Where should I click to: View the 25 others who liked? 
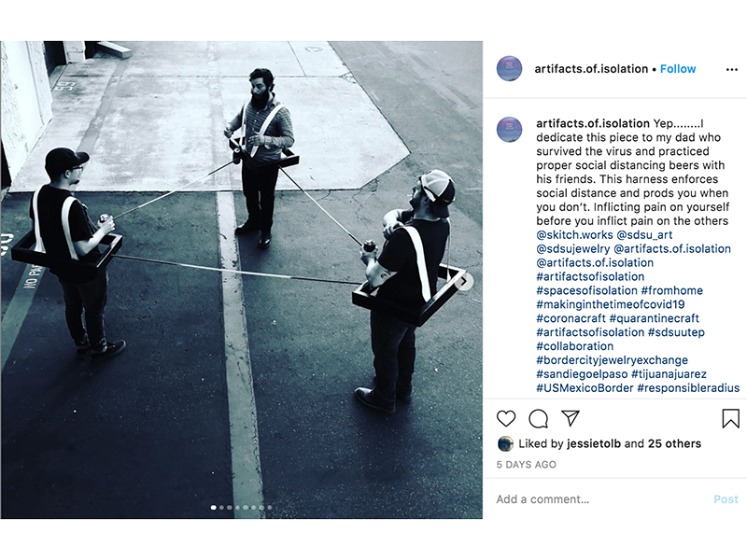pyautogui.click(x=674, y=444)
